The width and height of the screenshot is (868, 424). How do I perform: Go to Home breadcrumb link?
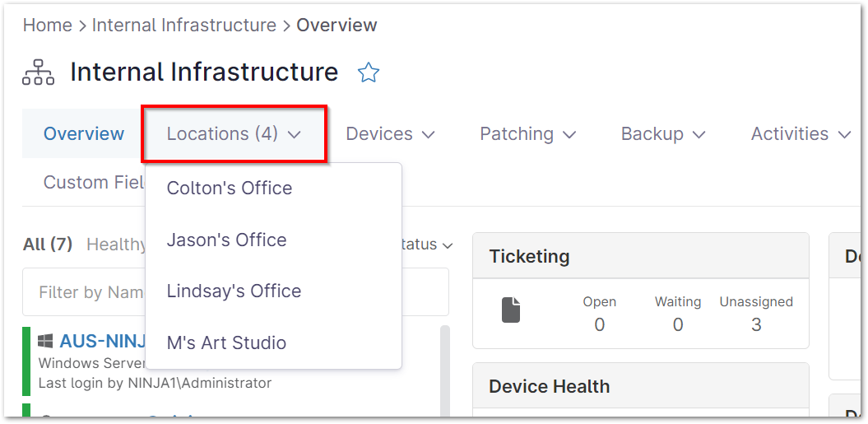[48, 25]
